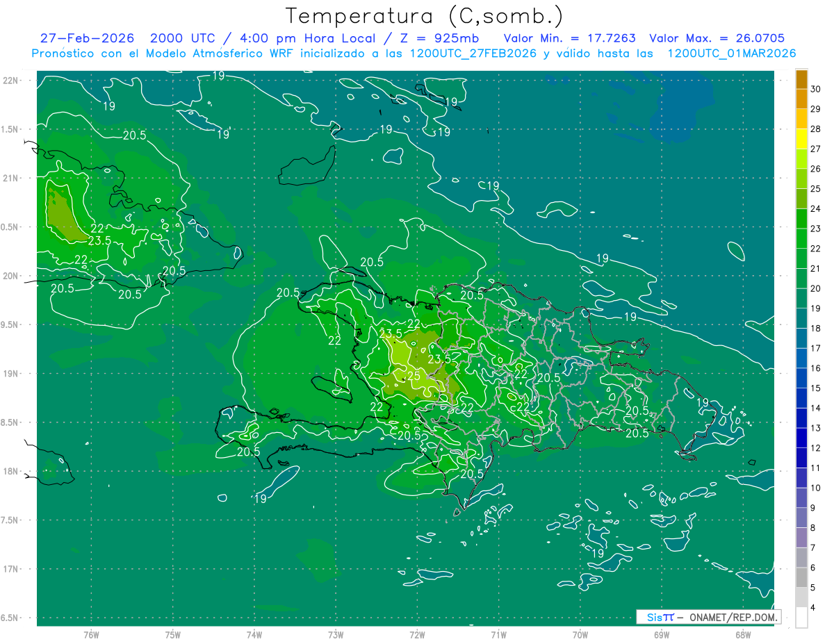Pick the green swatch between 22 and 23

point(801,238)
